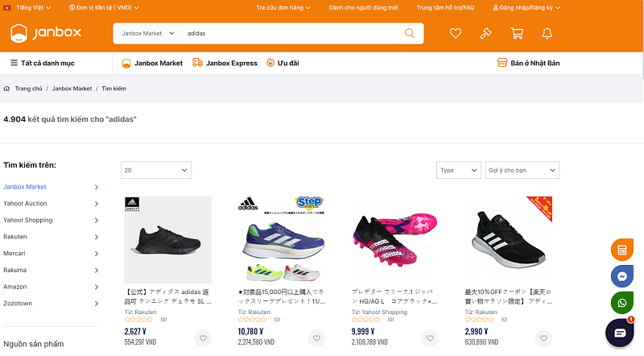The width and height of the screenshot is (644, 356).
Task: Open the Tiếng Việt language dropdown
Action: point(33,7)
